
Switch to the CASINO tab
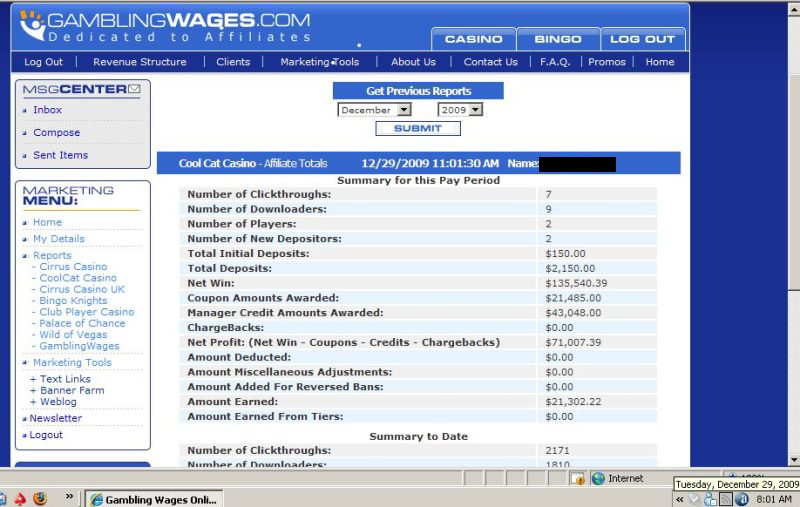(x=473, y=39)
